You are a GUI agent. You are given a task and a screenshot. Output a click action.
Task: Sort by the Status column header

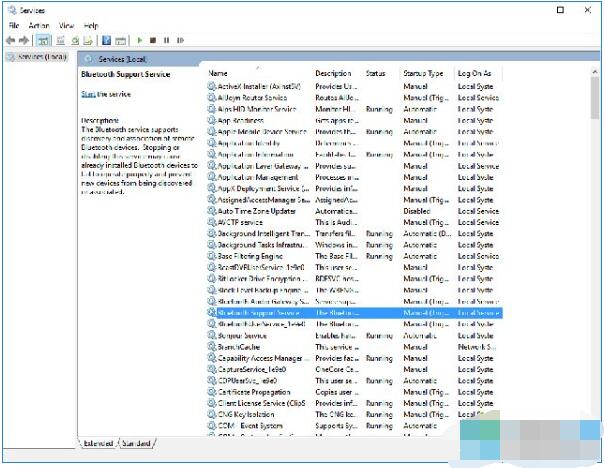point(375,73)
